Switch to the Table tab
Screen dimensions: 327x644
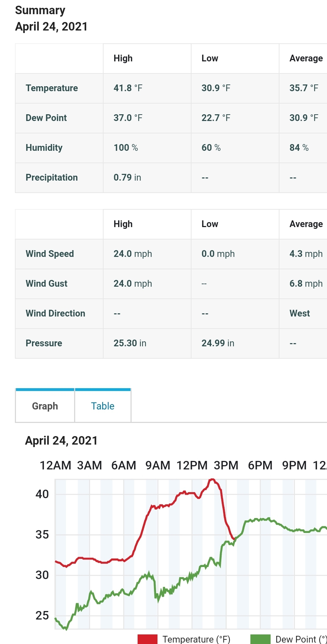[x=103, y=406]
